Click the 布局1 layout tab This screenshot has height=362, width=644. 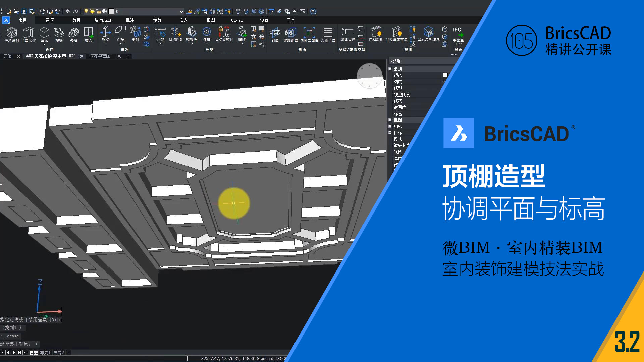pyautogui.click(x=45, y=353)
